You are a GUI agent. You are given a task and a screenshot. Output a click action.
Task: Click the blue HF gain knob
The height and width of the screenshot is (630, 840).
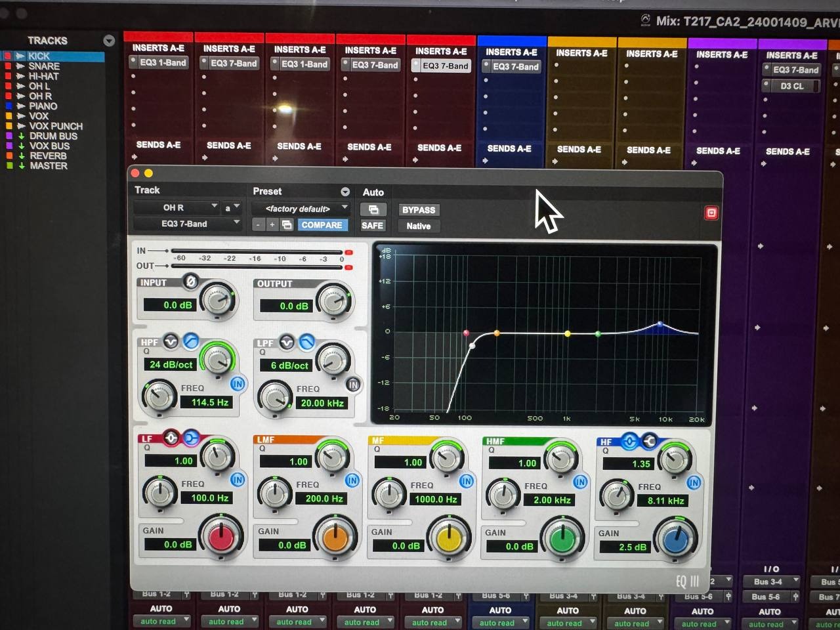coord(676,540)
